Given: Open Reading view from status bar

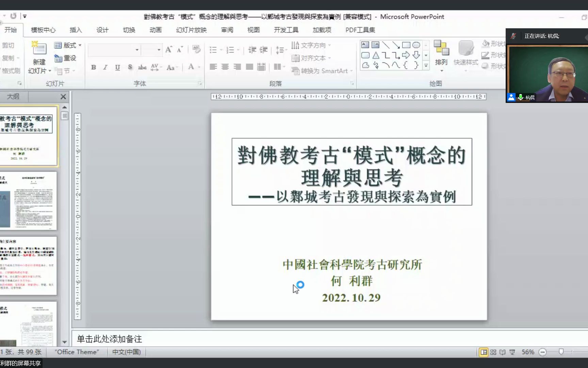Looking at the screenshot, I should (x=502, y=352).
